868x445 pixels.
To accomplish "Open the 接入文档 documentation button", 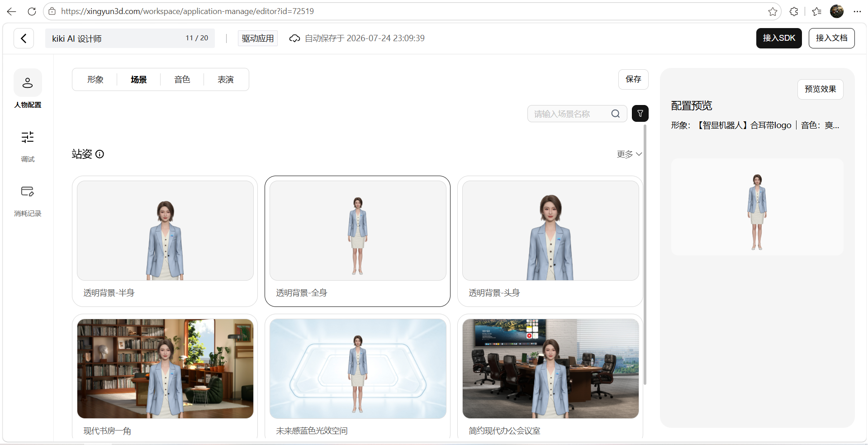I will point(831,38).
